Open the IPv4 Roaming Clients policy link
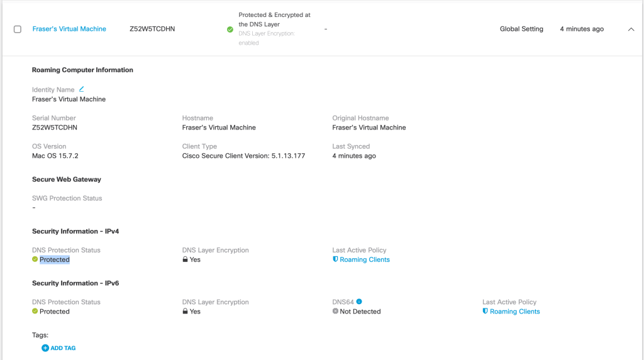 [365, 259]
